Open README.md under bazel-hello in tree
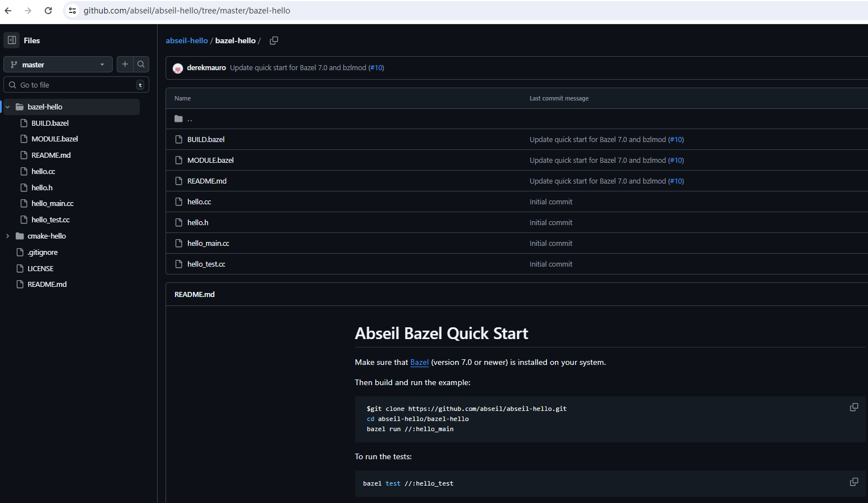 (x=51, y=155)
